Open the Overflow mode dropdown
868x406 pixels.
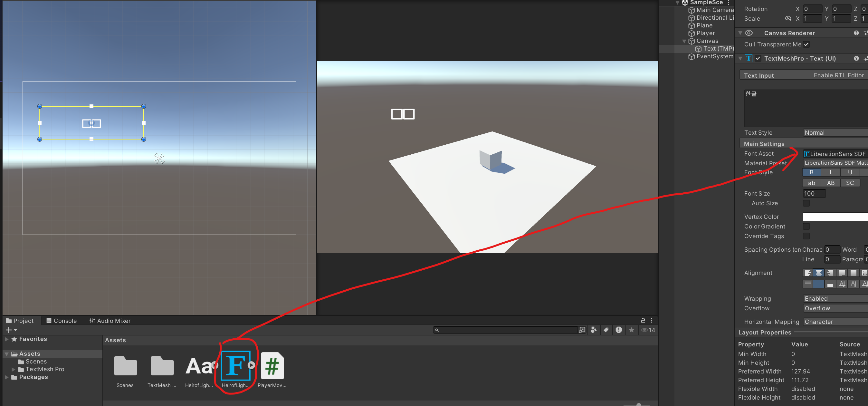[x=835, y=308]
